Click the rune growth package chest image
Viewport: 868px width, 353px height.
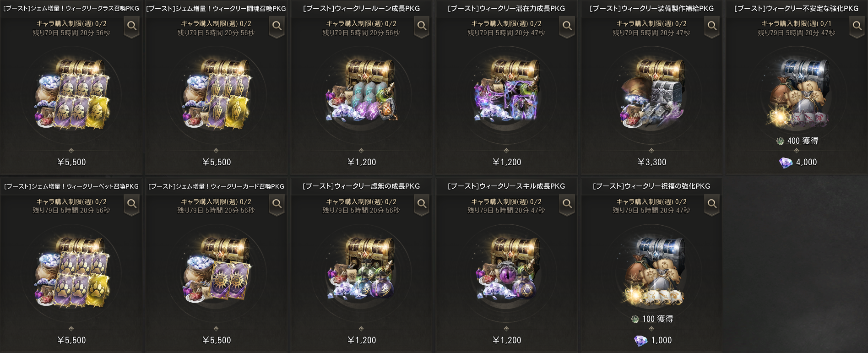pos(362,92)
